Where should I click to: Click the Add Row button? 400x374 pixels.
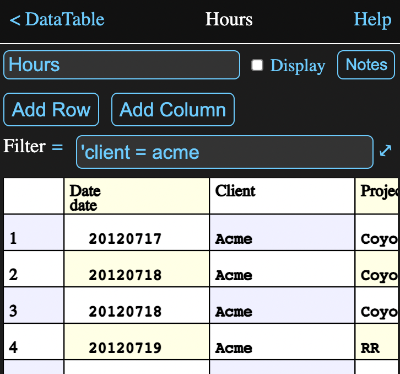coord(51,110)
